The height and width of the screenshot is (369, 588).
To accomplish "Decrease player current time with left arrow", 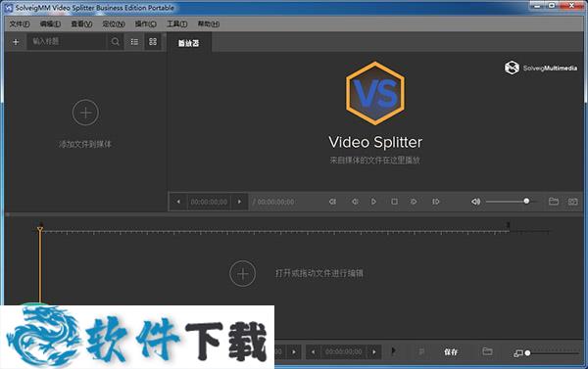I will coord(178,202).
